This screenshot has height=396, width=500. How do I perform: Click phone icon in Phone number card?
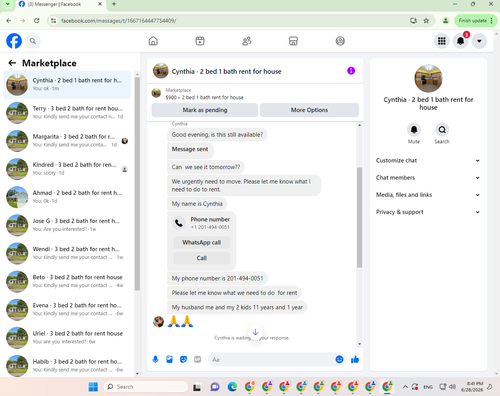pos(179,223)
